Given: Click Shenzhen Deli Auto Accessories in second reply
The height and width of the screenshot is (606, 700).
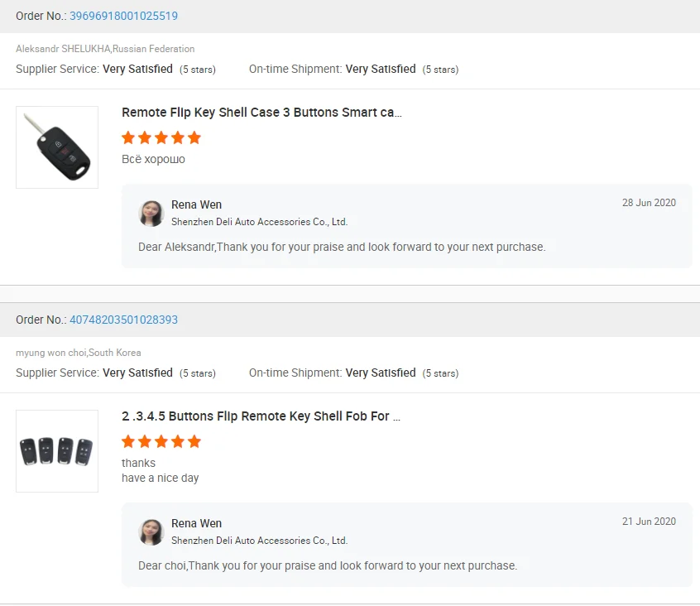Looking at the screenshot, I should [x=259, y=541].
